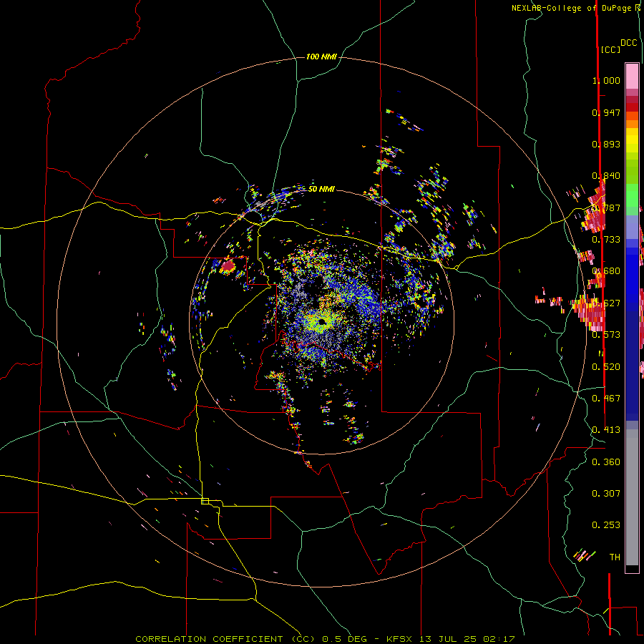Click the 0.893 scale value
This screenshot has height=644, width=644.
(606, 144)
